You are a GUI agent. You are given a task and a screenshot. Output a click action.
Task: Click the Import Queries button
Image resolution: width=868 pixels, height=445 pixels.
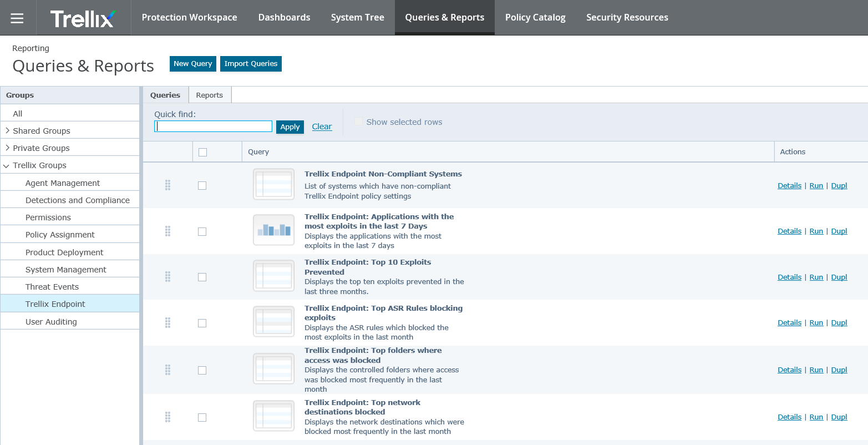click(251, 64)
